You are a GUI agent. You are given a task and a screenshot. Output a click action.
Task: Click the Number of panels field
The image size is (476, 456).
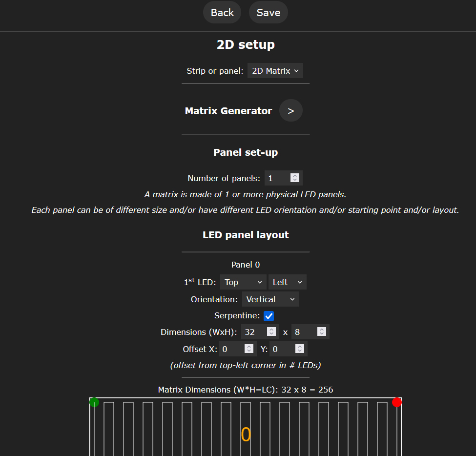pos(276,178)
